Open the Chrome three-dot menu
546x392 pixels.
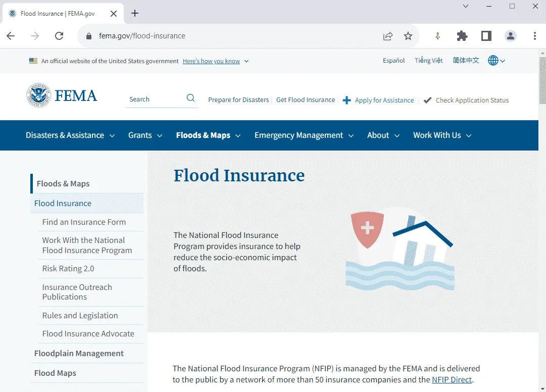coord(535,36)
